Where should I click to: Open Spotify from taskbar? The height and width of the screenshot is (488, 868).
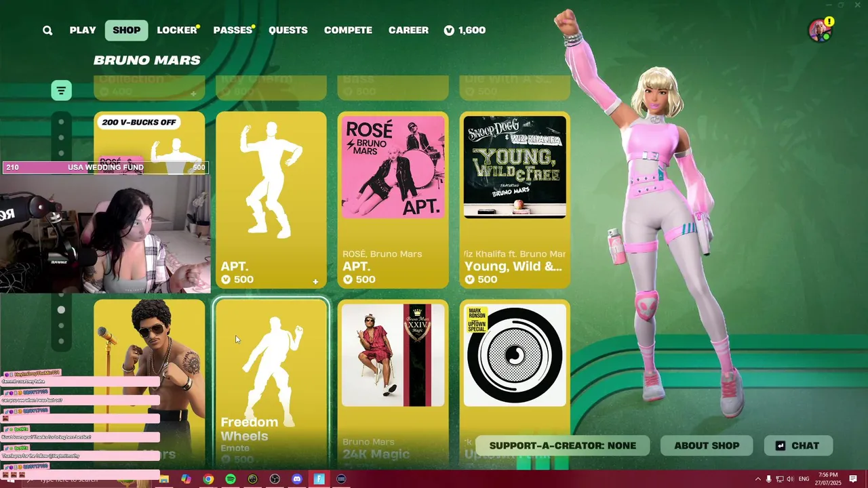pos(231,479)
